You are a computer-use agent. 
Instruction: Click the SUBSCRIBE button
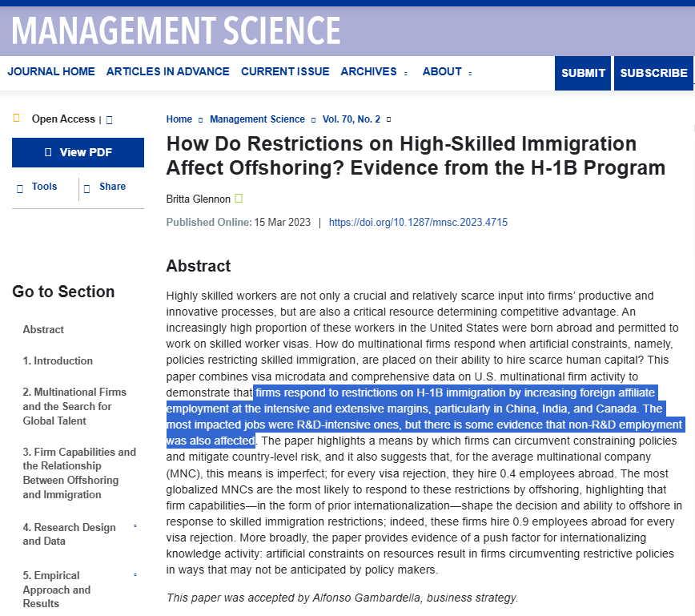[x=653, y=73]
